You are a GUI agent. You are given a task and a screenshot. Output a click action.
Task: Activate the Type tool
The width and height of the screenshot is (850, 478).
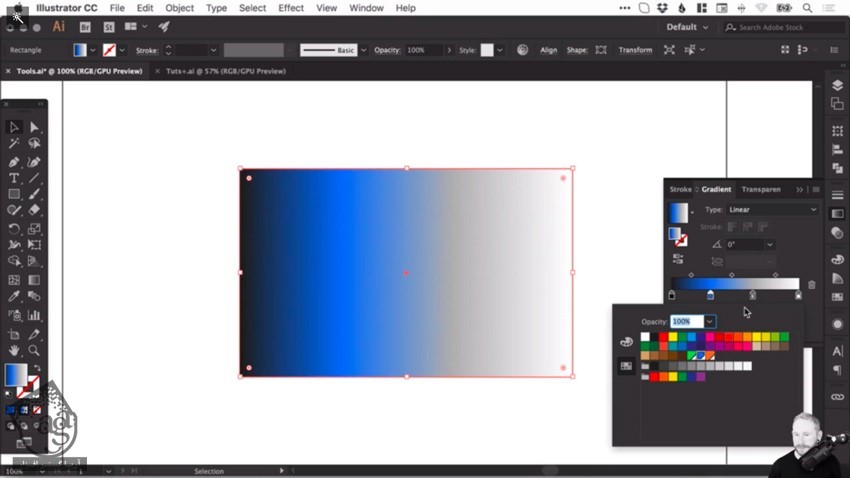tap(14, 178)
